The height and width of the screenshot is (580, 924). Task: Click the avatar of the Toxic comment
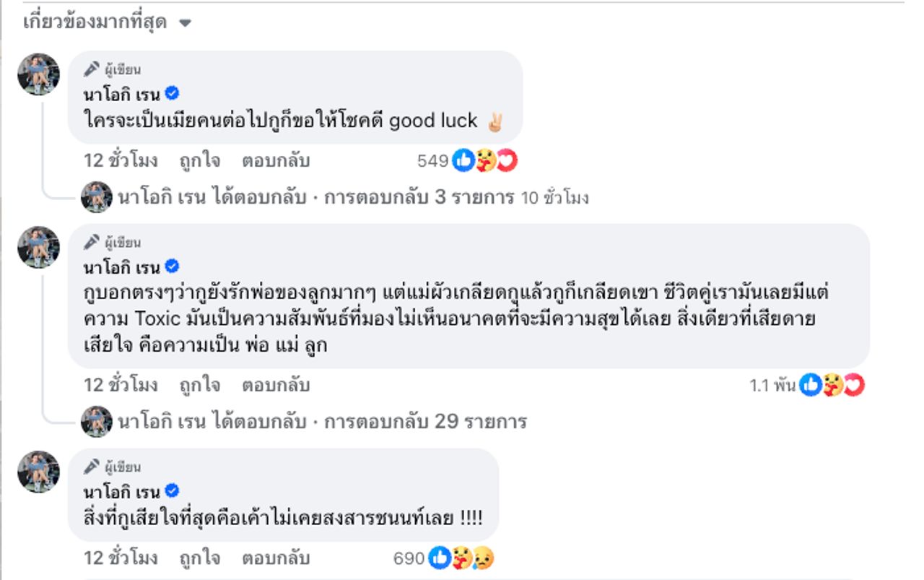38,247
